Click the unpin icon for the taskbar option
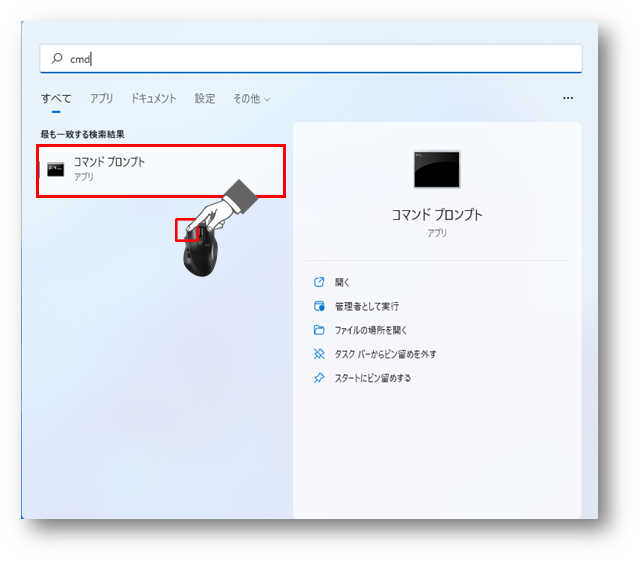 pyautogui.click(x=319, y=354)
